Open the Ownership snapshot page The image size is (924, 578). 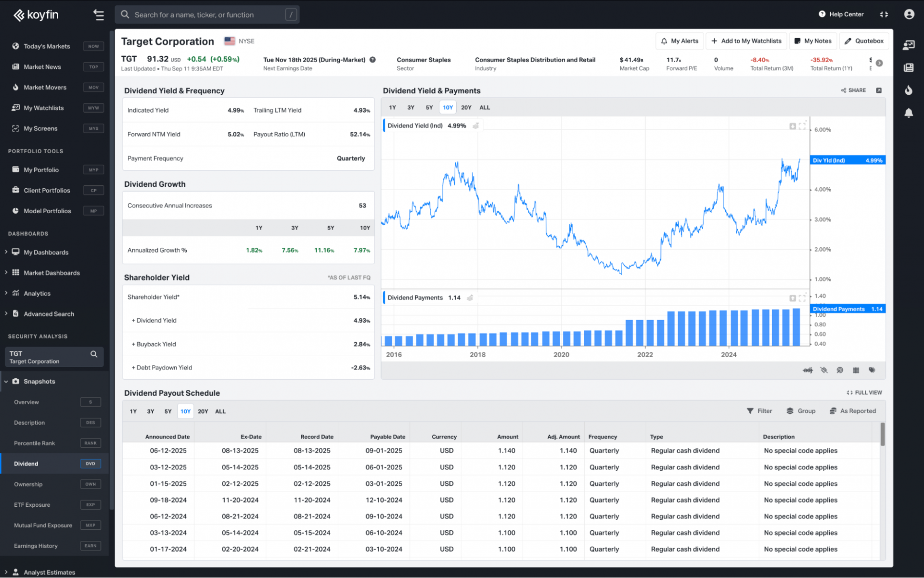click(28, 484)
